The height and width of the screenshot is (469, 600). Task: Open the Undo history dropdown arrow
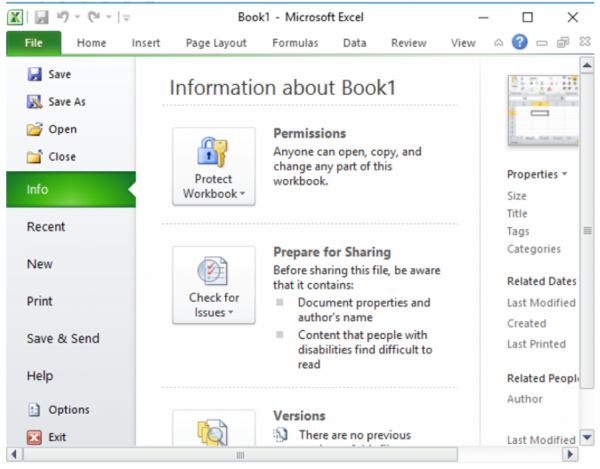pyautogui.click(x=77, y=17)
